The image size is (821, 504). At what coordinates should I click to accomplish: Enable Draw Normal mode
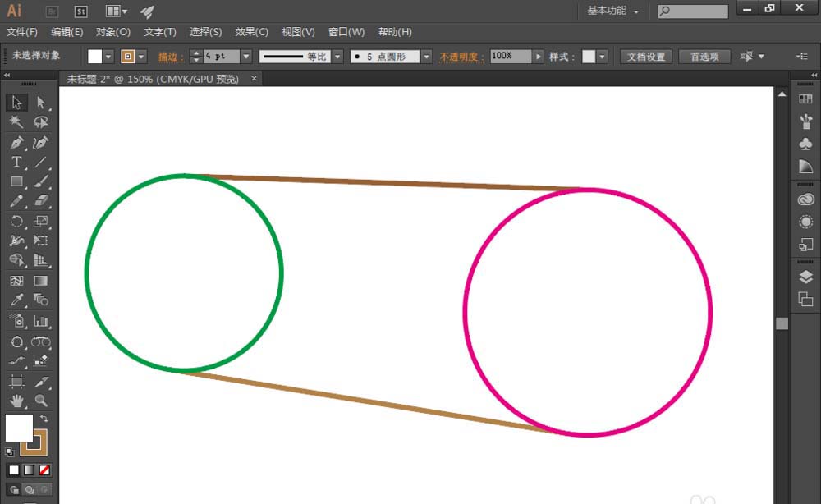[x=14, y=490]
